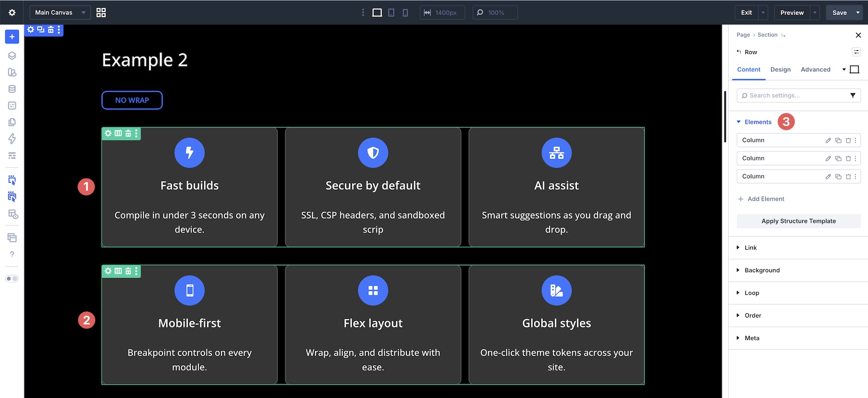Switch to phone view icon
The image size is (868, 398).
click(x=405, y=13)
